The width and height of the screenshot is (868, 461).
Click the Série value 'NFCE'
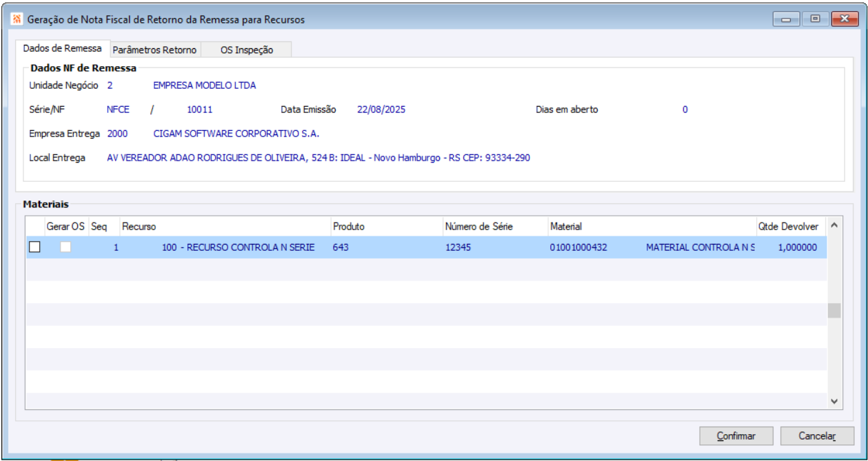coord(118,110)
